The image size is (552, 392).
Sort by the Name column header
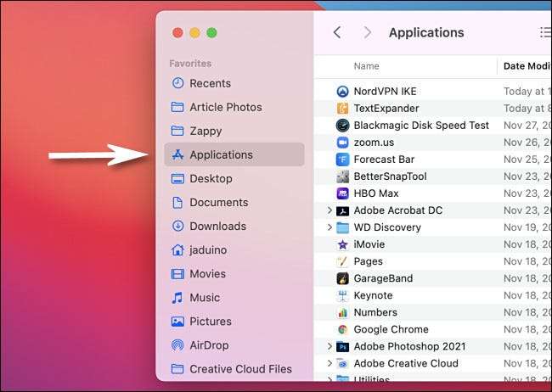click(367, 66)
